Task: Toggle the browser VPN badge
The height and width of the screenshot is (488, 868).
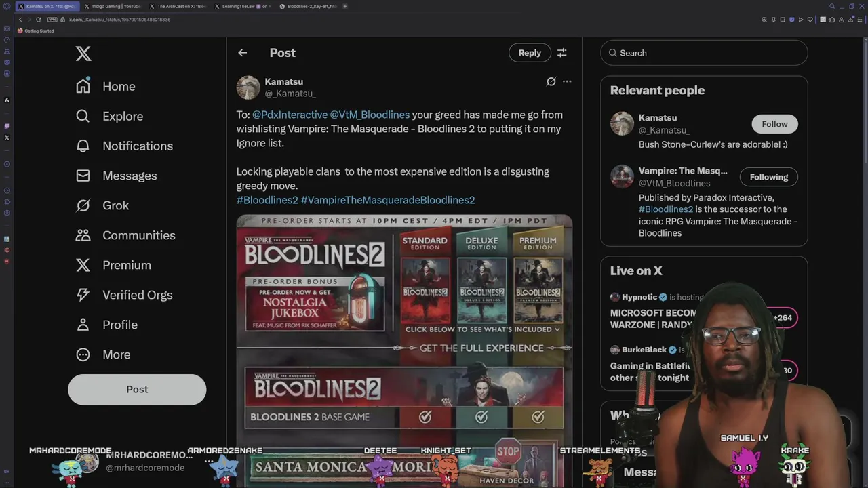Action: pos(53,20)
